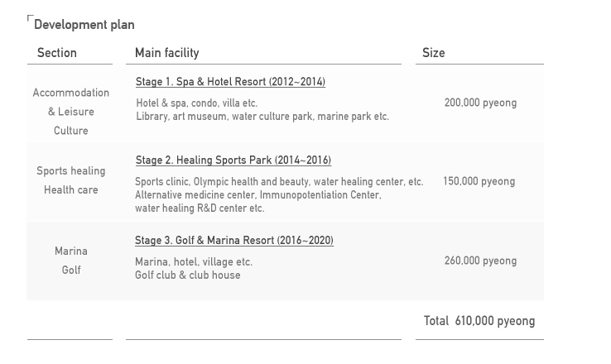
Task: Select the 200,000 pyeong size value
Action: click(x=480, y=103)
